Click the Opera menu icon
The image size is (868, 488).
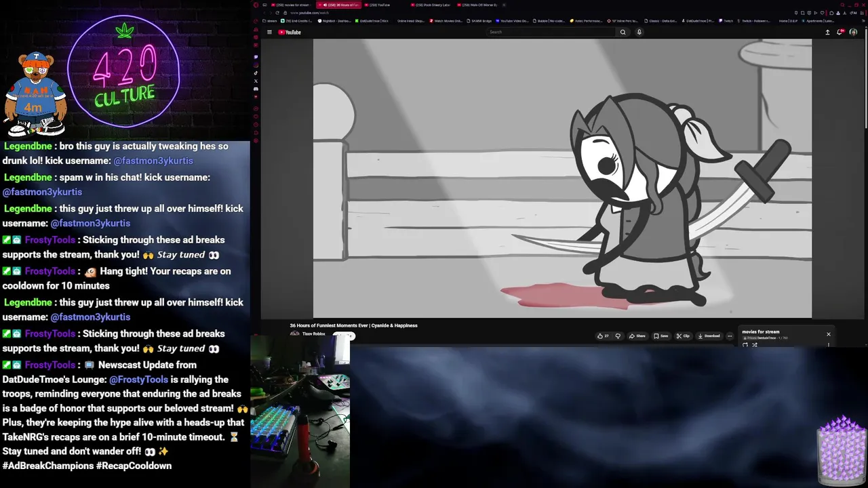pyautogui.click(x=256, y=5)
